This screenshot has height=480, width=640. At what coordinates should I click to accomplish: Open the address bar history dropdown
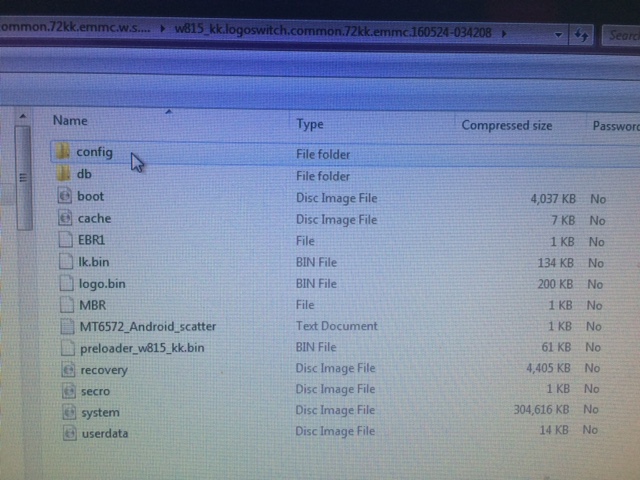[558, 35]
